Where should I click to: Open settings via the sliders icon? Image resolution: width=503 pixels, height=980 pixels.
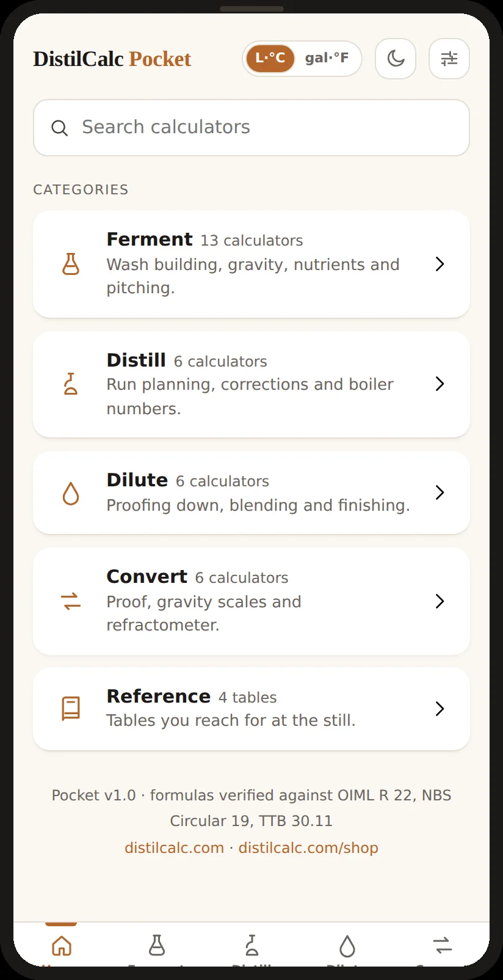coord(449,59)
